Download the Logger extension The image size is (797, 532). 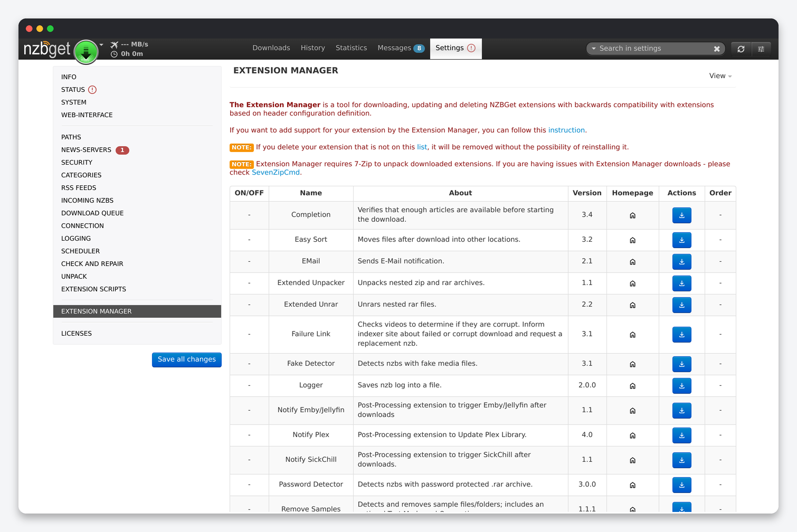coord(682,386)
